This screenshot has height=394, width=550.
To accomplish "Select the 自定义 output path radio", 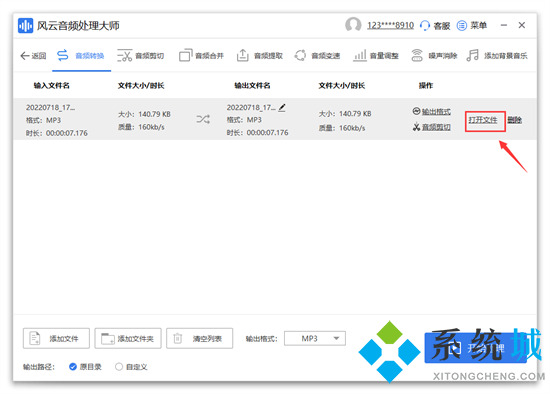I will point(131,367).
